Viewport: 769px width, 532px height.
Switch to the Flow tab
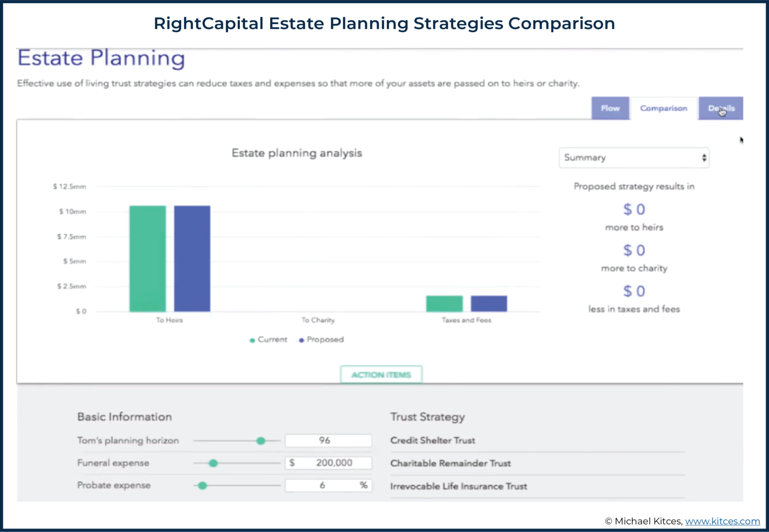pyautogui.click(x=610, y=108)
